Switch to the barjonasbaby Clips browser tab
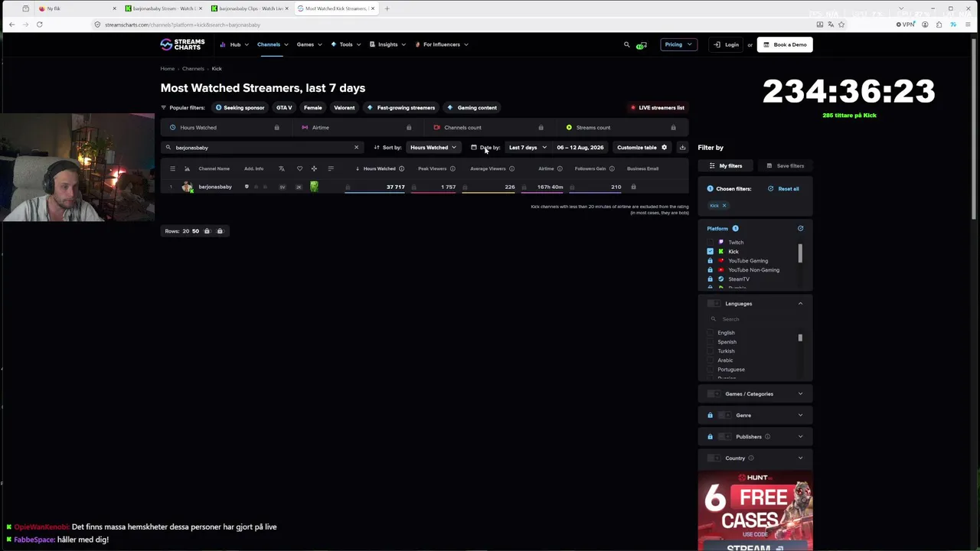The image size is (980, 551). (x=250, y=8)
